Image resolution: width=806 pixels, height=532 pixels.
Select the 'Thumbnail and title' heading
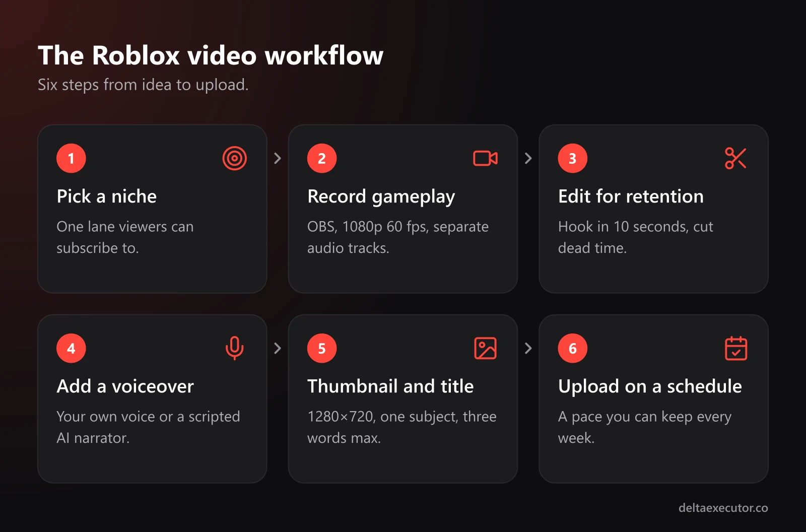click(x=390, y=386)
